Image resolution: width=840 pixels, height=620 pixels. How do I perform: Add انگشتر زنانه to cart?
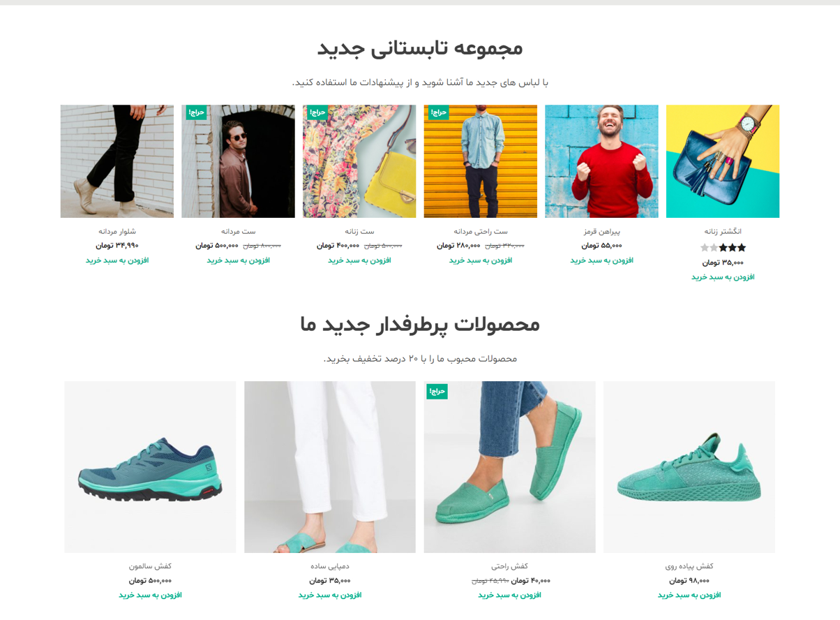pyautogui.click(x=723, y=277)
